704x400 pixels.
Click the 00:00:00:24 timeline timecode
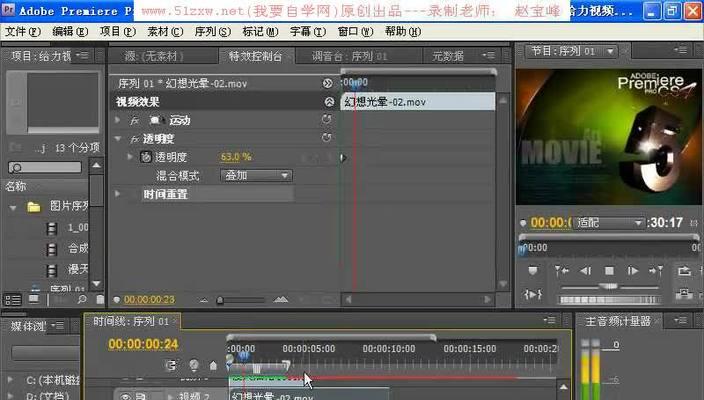tap(143, 344)
